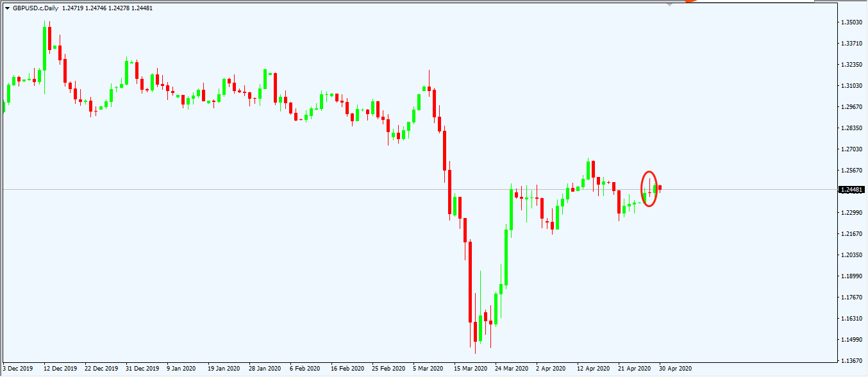Click the 16 Feb 2020 date label
The image size is (868, 377).
347,369
